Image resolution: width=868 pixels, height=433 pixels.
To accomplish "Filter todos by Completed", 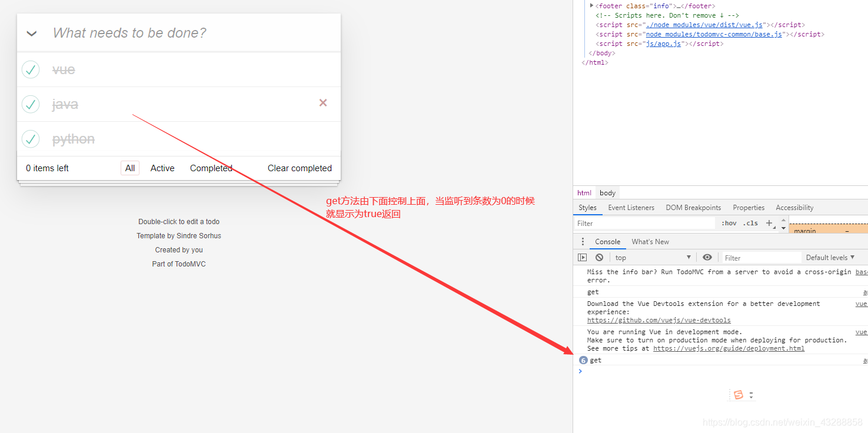I will point(211,168).
